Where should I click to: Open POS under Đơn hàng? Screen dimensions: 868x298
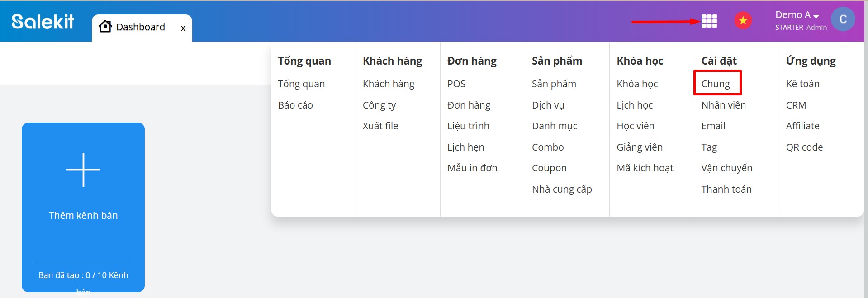tap(456, 84)
